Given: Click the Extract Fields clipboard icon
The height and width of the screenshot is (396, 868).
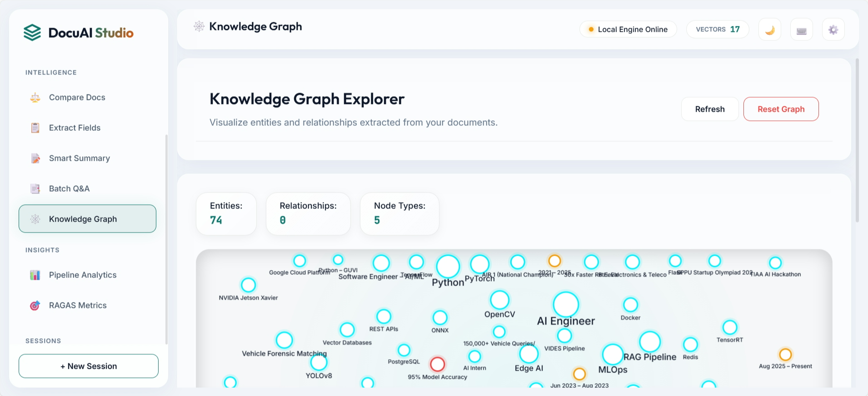Looking at the screenshot, I should point(35,128).
